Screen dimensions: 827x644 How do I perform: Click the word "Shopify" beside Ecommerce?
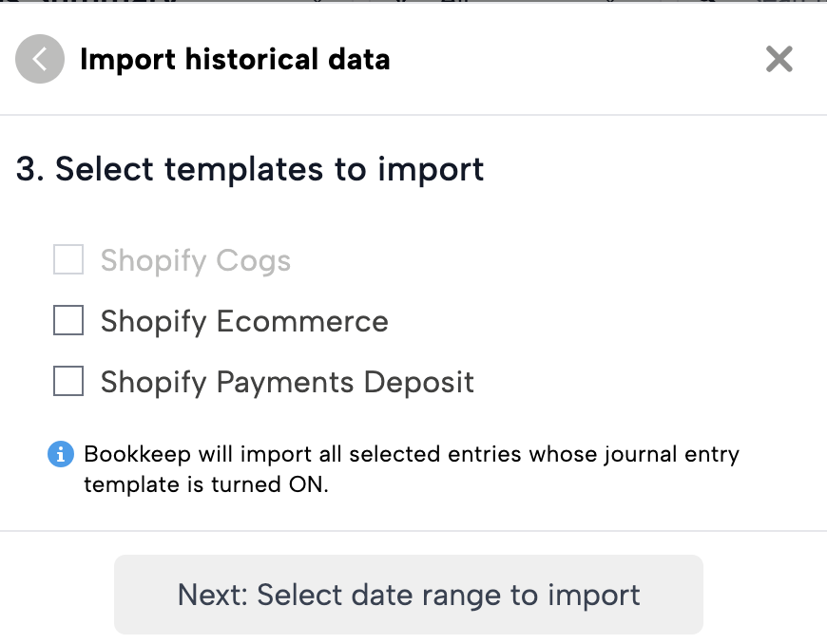[153, 321]
